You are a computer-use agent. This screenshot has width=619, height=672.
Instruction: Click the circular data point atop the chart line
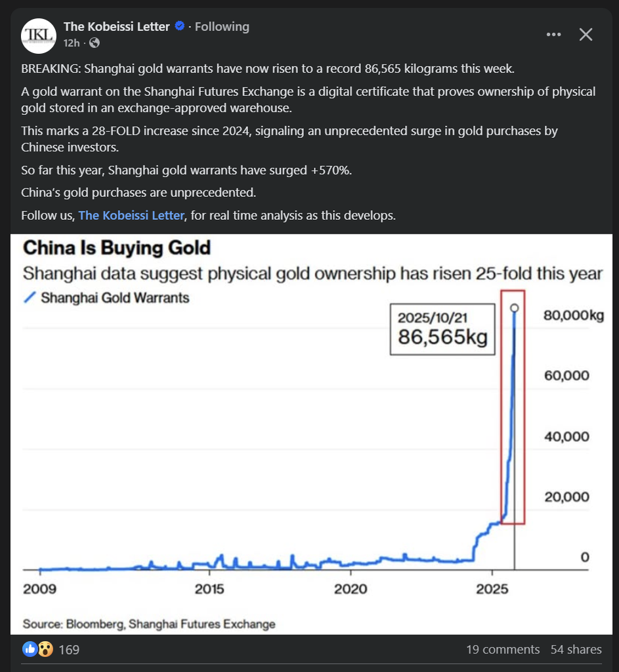coord(514,307)
